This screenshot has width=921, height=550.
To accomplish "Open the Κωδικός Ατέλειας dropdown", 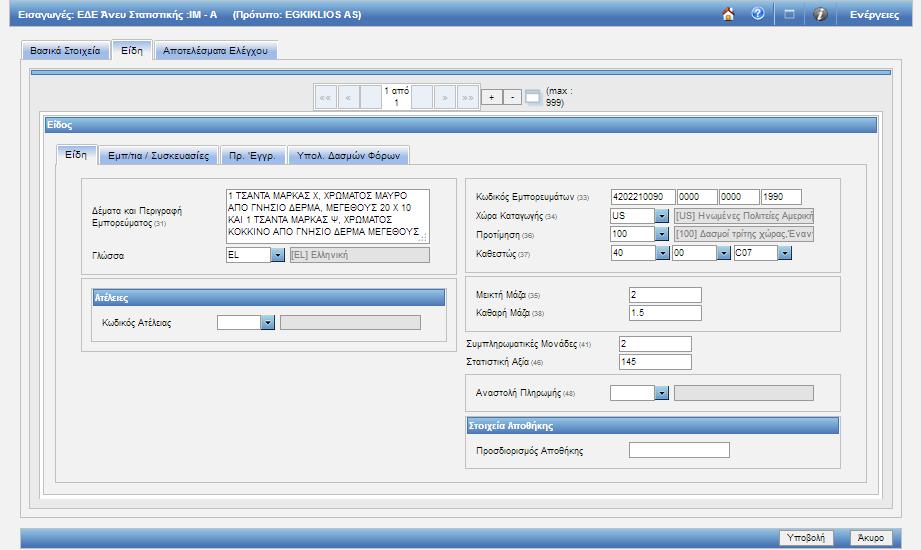I will (268, 323).
